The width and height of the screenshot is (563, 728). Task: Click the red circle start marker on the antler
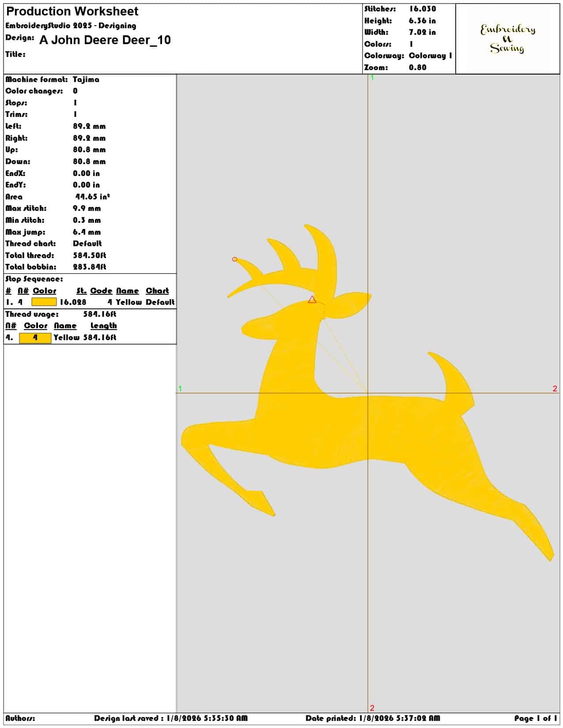click(235, 259)
